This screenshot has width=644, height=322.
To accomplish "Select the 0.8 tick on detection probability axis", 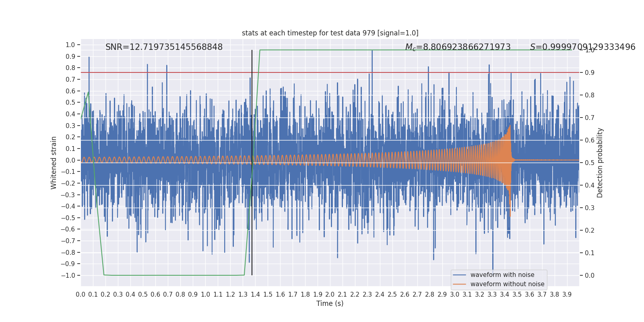I will coord(590,95).
